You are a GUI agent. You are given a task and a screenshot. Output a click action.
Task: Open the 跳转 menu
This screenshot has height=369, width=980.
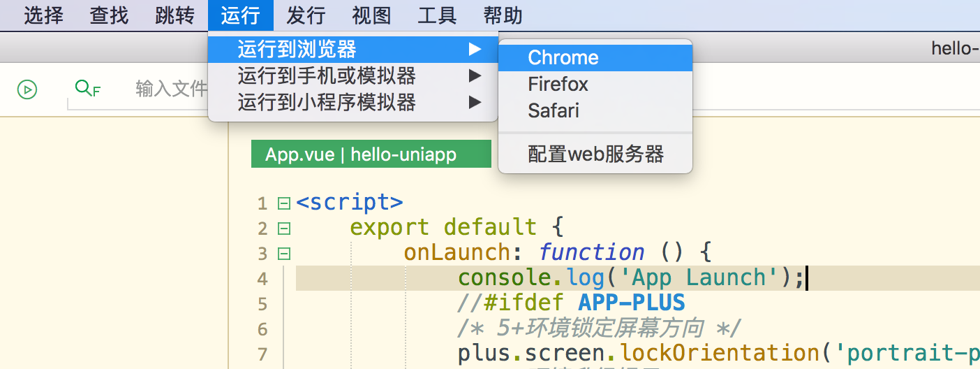click(175, 15)
